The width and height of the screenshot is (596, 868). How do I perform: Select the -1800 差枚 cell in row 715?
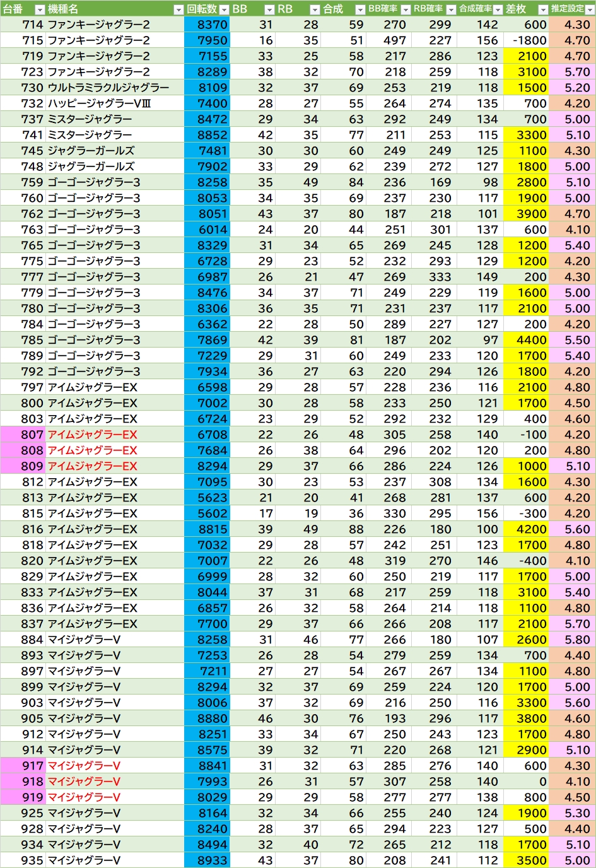click(526, 40)
